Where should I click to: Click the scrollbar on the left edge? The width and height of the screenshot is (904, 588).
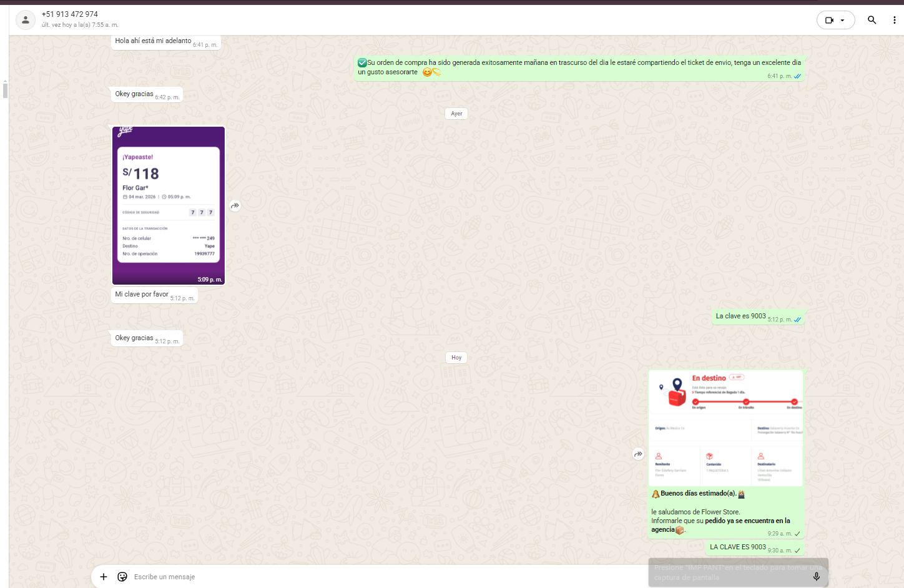point(5,91)
